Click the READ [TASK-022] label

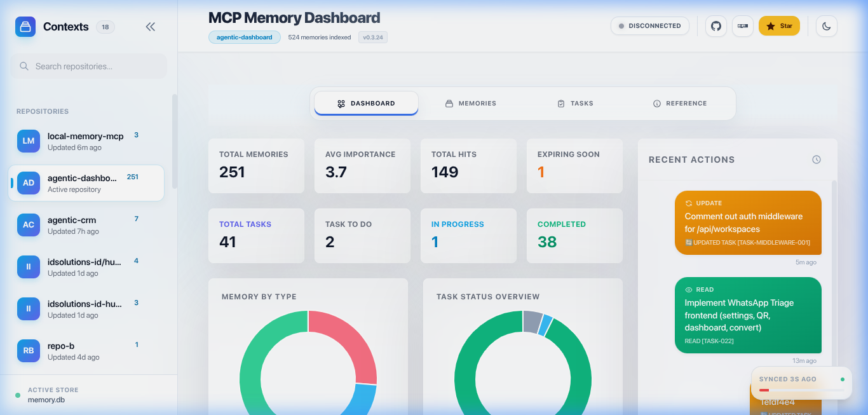(709, 341)
